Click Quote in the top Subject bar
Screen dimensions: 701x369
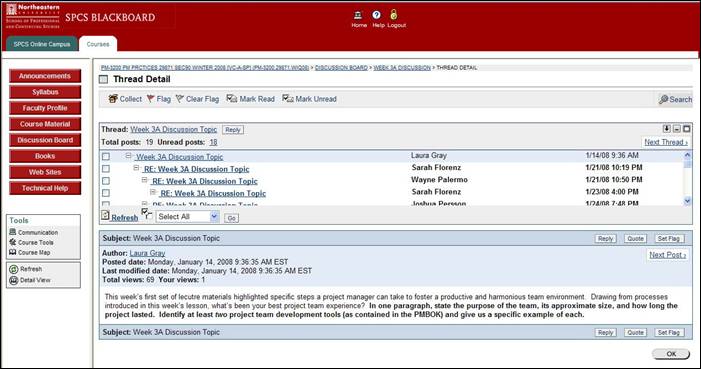tap(635, 239)
